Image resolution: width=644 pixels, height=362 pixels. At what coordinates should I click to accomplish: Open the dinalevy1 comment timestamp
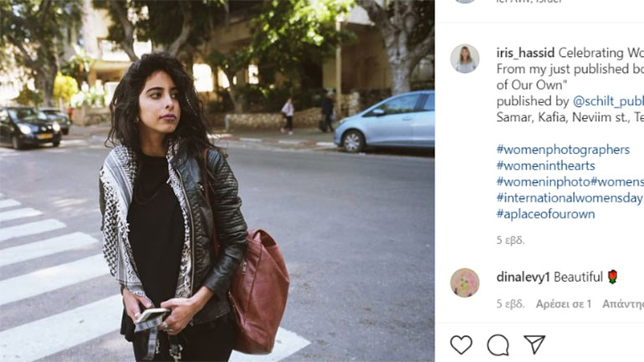(x=510, y=304)
